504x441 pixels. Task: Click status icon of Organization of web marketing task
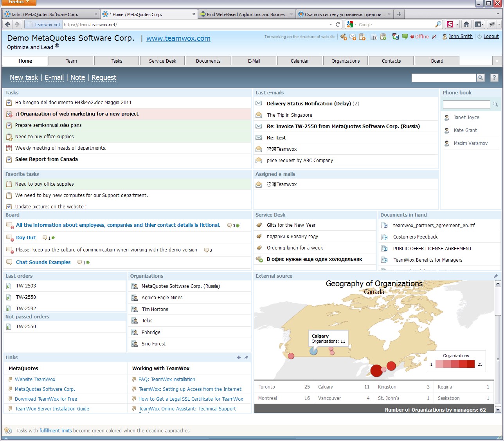coord(9,114)
